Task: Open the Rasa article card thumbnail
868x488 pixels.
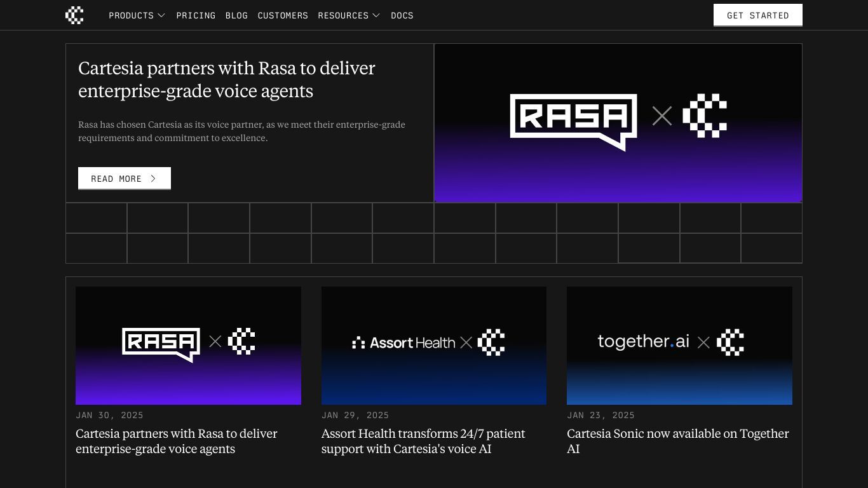Action: point(188,346)
